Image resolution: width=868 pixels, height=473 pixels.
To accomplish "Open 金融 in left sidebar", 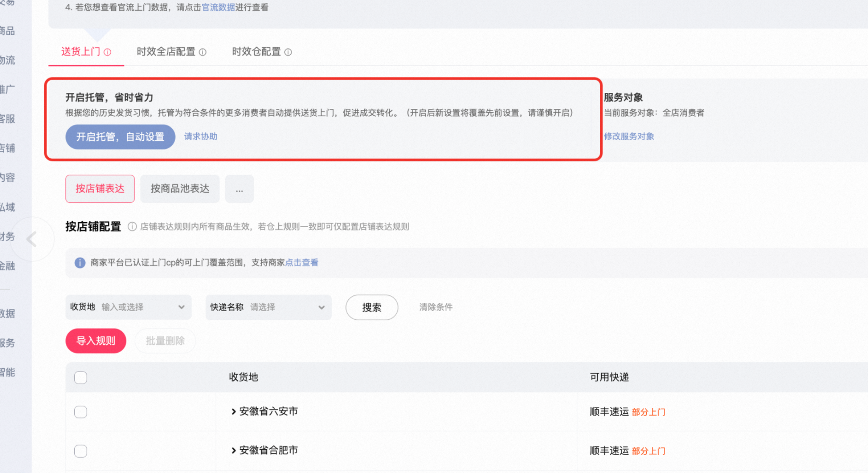I will click(x=7, y=266).
